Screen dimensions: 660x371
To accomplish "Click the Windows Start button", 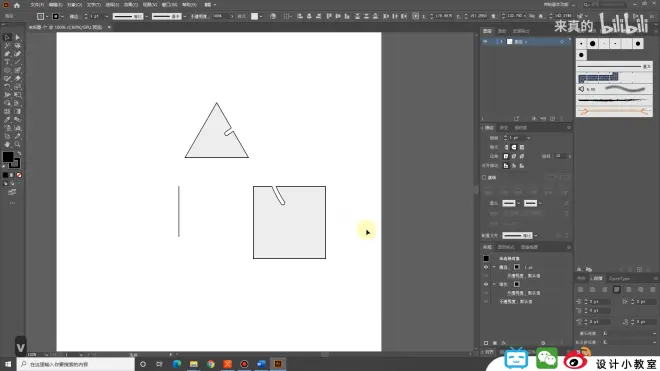I will tap(8, 364).
